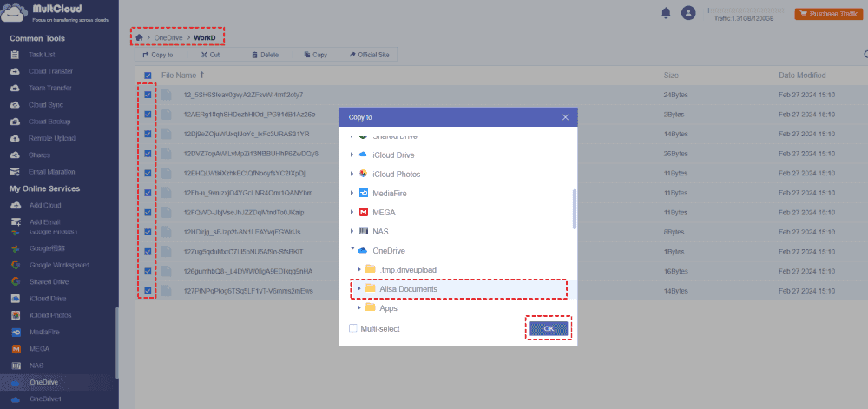Close the Copy to dialog
868x409 pixels.
(x=565, y=117)
